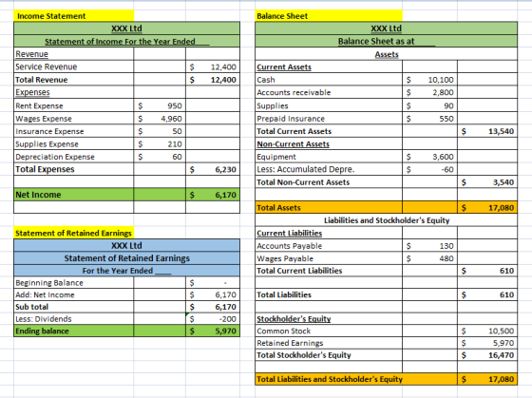Screen dimensions: 532x398
Task: Select the Balance Sheet as at title cell
Action: 387,42
